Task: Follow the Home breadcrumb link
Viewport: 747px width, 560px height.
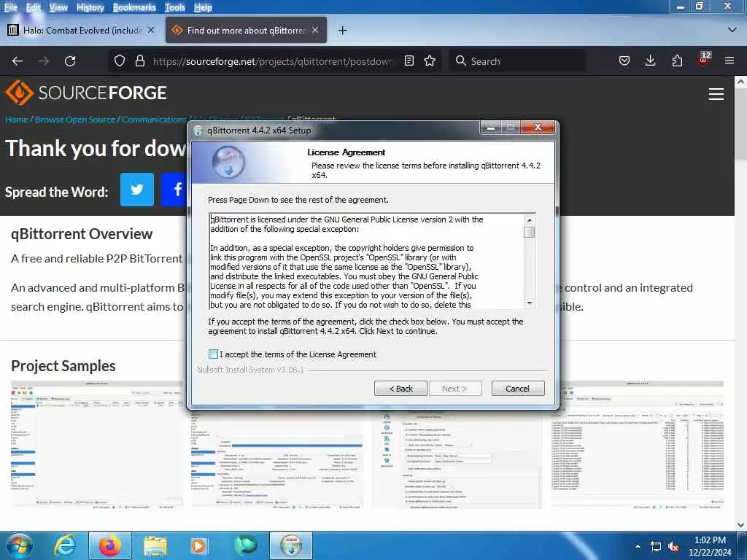Action: (17, 120)
